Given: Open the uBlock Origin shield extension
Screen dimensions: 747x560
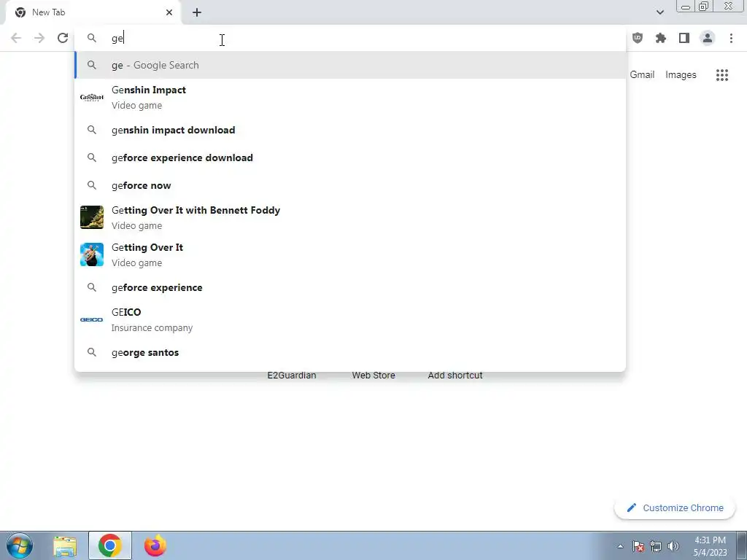Looking at the screenshot, I should pos(638,38).
